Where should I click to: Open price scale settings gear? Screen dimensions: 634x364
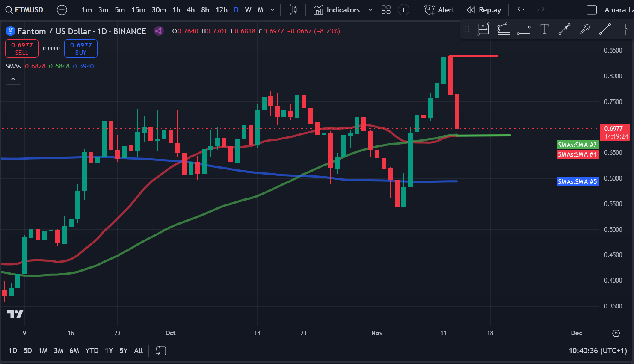click(616, 333)
